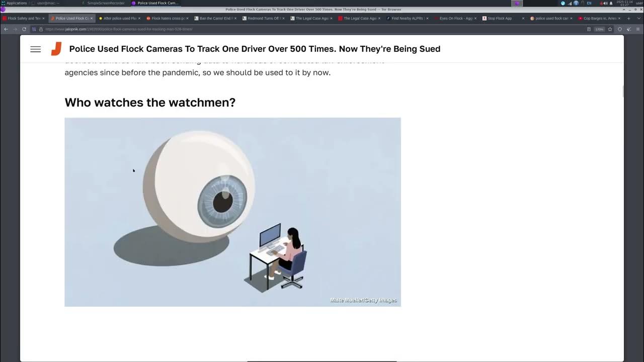
Task: Toggle reader view for this article
Action: tap(589, 29)
